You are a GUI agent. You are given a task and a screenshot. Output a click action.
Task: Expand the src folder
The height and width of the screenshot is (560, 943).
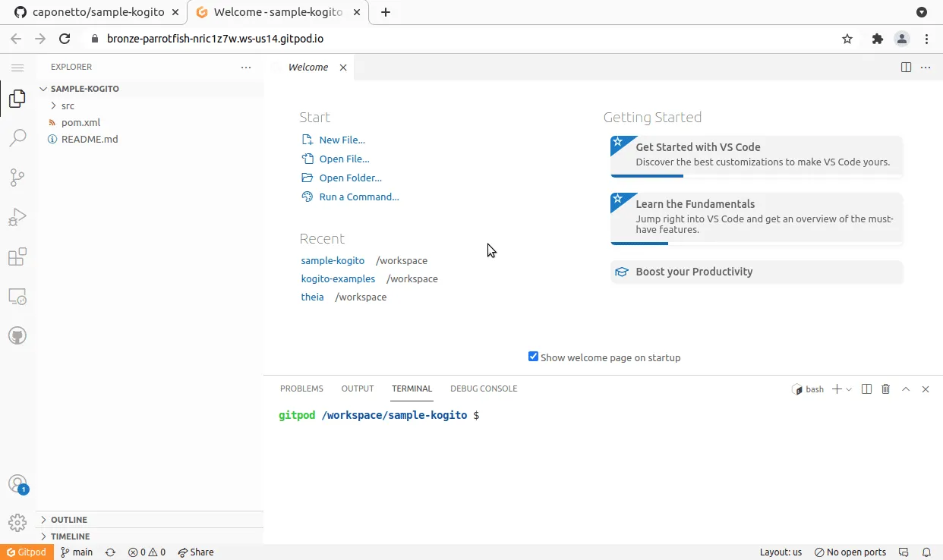(68, 105)
